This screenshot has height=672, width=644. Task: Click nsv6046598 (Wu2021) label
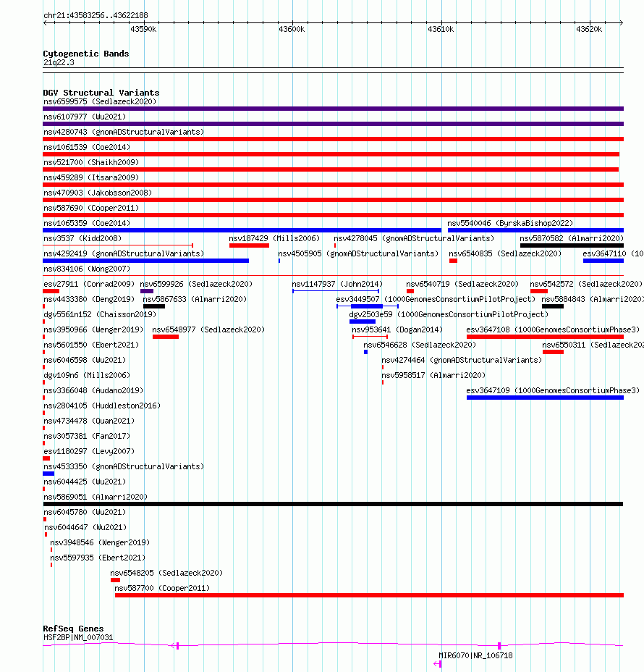click(x=85, y=361)
